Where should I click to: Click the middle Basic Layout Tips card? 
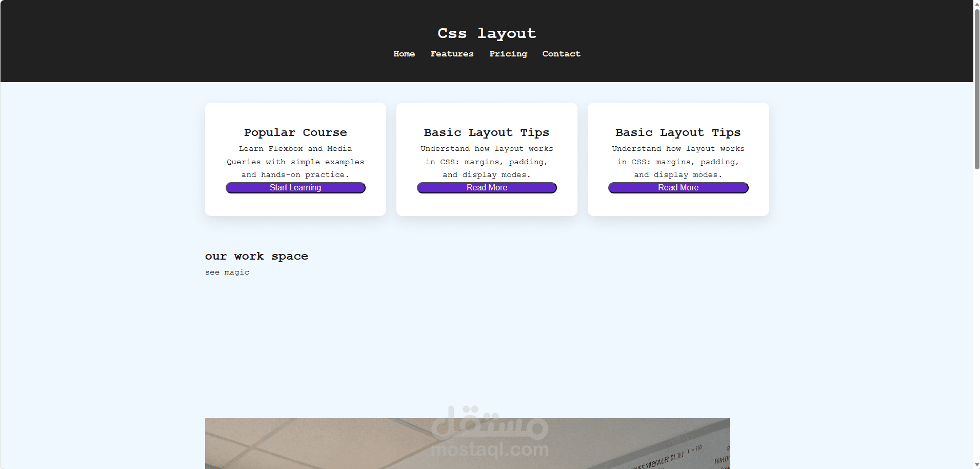coord(486,159)
